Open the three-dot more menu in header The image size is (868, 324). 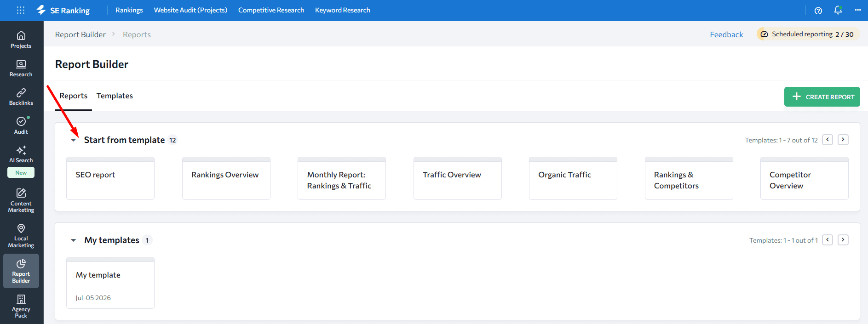[x=857, y=10]
